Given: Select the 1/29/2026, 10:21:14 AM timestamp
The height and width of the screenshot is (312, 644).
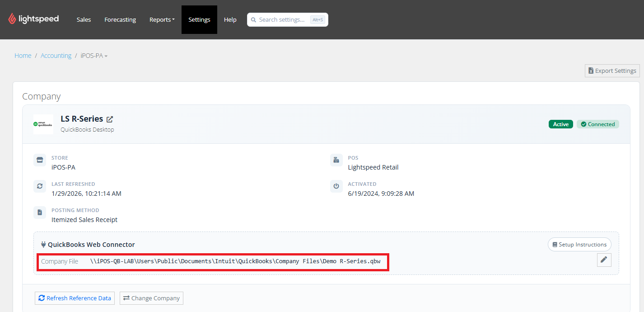Looking at the screenshot, I should [x=86, y=194].
